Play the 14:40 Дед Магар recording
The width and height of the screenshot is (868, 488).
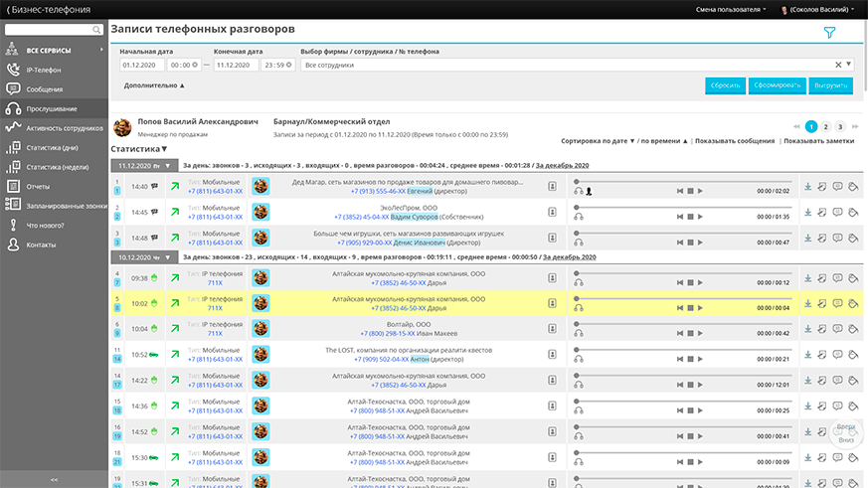[700, 191]
